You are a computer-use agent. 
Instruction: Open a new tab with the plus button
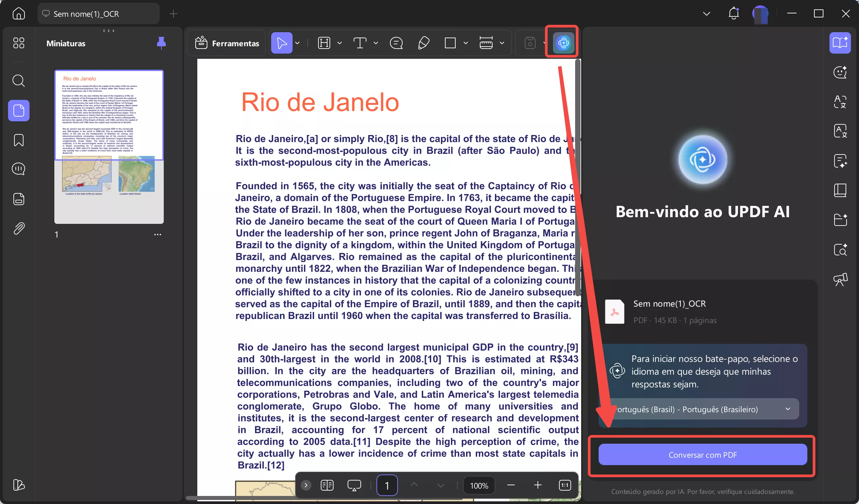(x=173, y=14)
